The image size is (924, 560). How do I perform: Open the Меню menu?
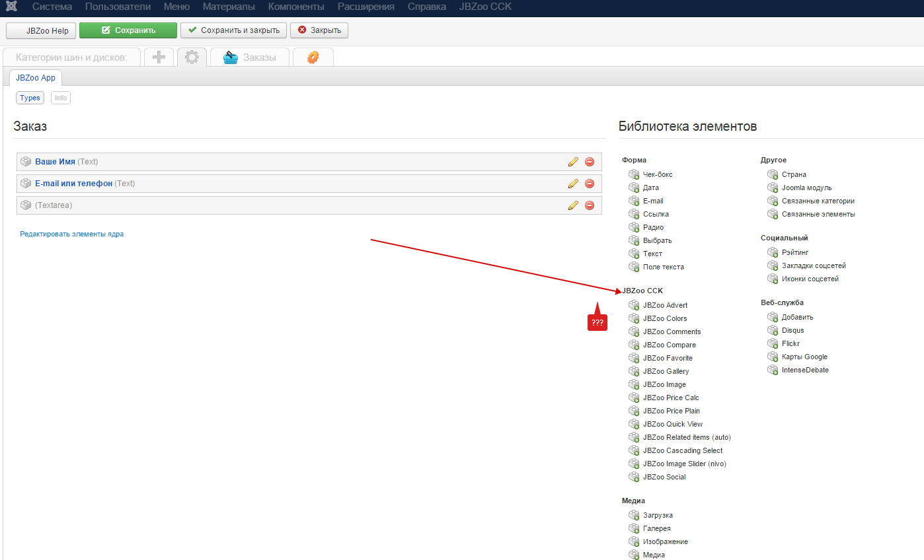pyautogui.click(x=176, y=7)
